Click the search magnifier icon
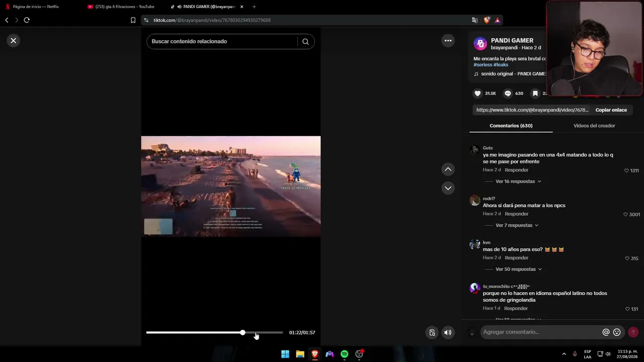 pos(305,42)
